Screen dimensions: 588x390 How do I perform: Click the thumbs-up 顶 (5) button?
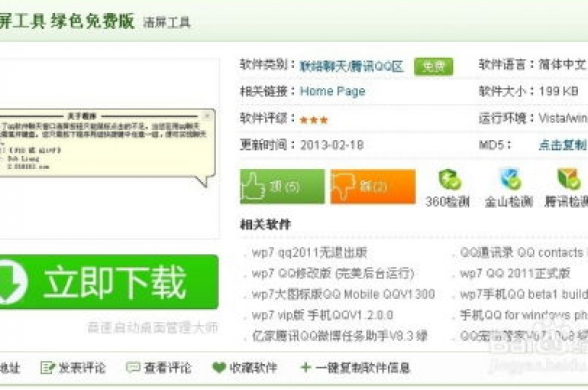point(283,186)
